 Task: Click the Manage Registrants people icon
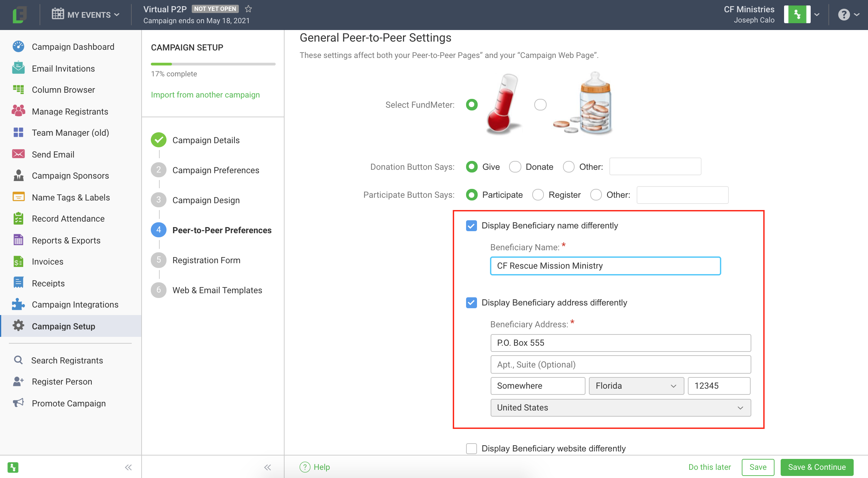click(x=18, y=111)
